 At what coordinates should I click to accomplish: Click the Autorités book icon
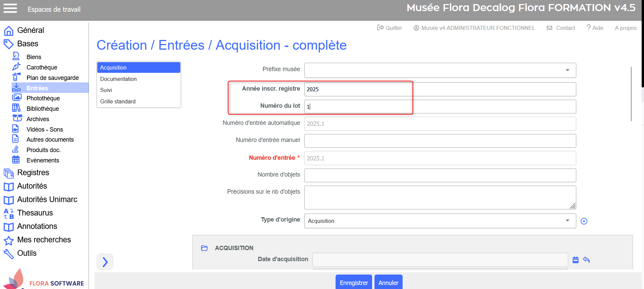coord(9,187)
